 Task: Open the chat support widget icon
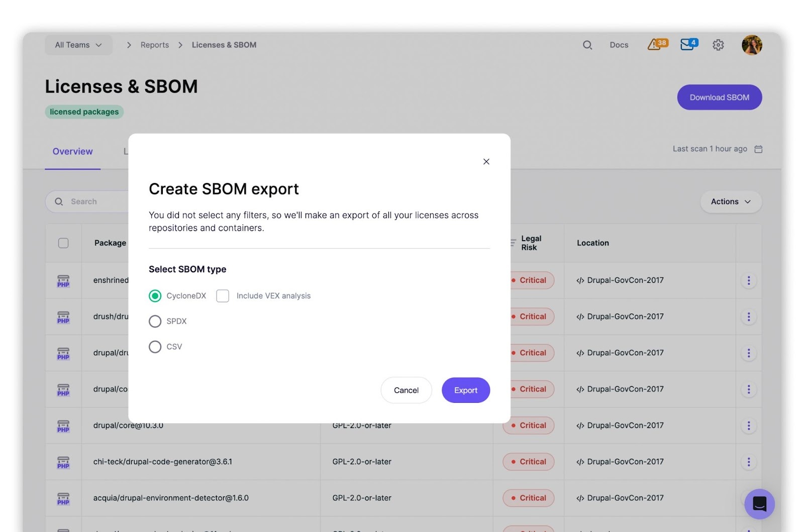[x=759, y=503]
